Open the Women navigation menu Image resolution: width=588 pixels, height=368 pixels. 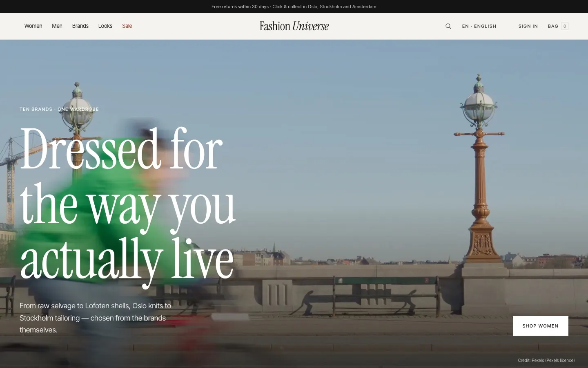tap(33, 26)
